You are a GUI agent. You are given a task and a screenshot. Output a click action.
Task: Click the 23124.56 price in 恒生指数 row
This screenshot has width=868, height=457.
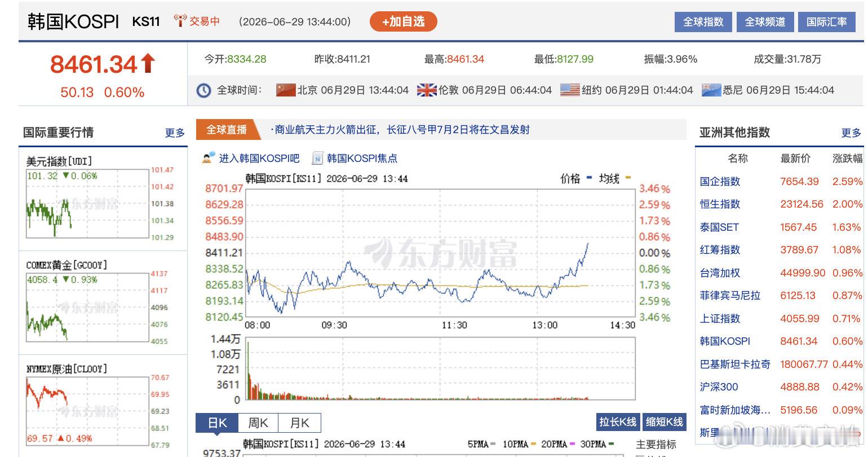[x=801, y=204]
